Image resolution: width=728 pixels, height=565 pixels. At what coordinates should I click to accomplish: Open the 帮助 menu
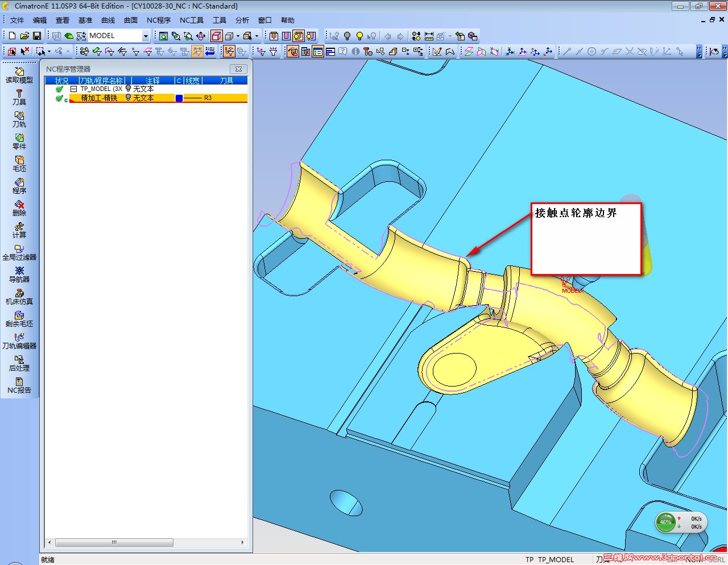(x=288, y=20)
